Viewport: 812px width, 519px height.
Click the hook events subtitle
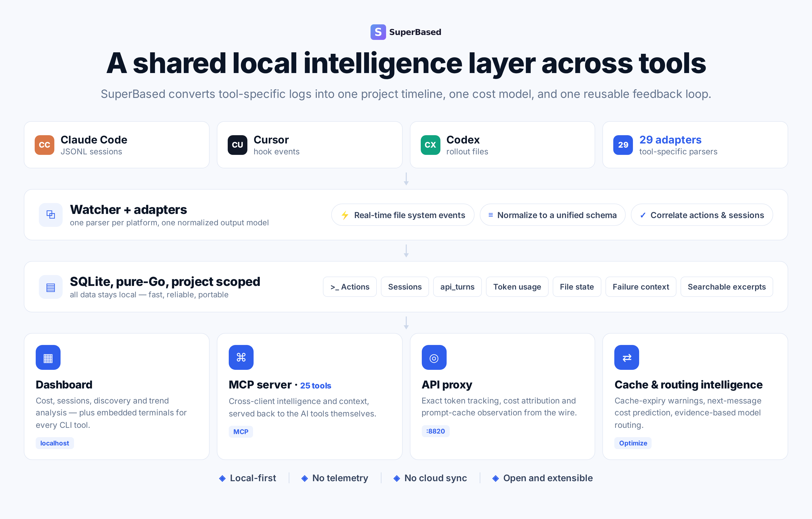pos(277,152)
